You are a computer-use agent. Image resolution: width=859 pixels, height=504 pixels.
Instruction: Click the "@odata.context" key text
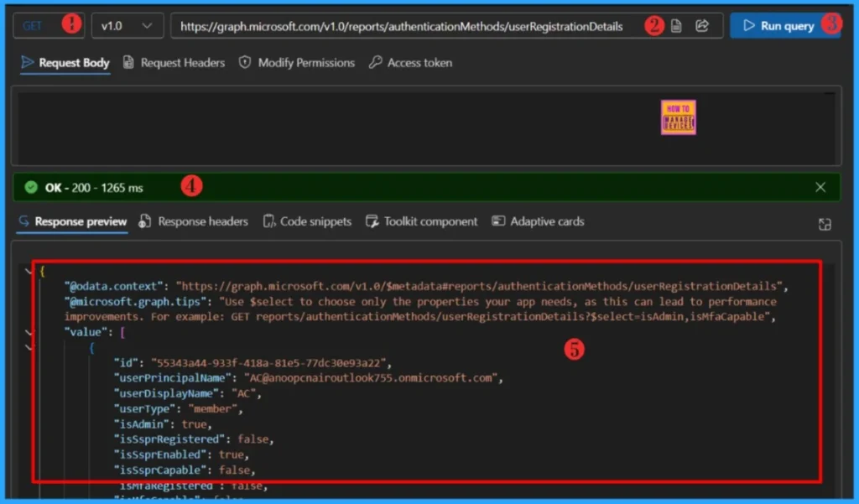[x=114, y=286]
